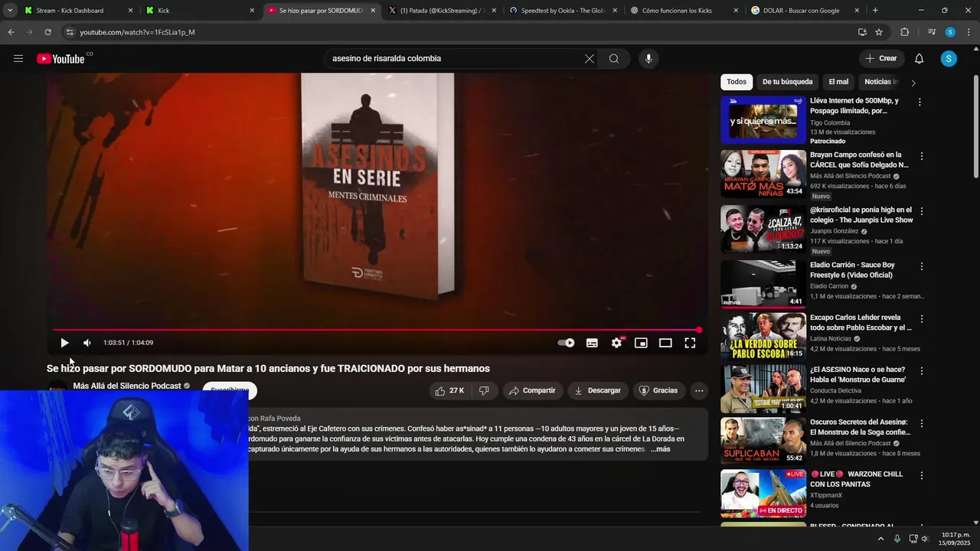980x551 pixels.
Task: Enable theater mode
Action: 665,343
